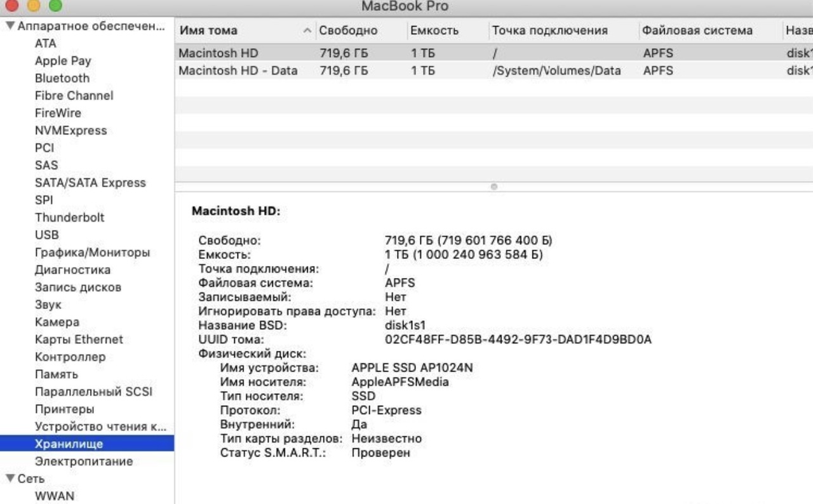The height and width of the screenshot is (504, 813).
Task: Click the disk1s1 BSD name value
Action: point(405,326)
